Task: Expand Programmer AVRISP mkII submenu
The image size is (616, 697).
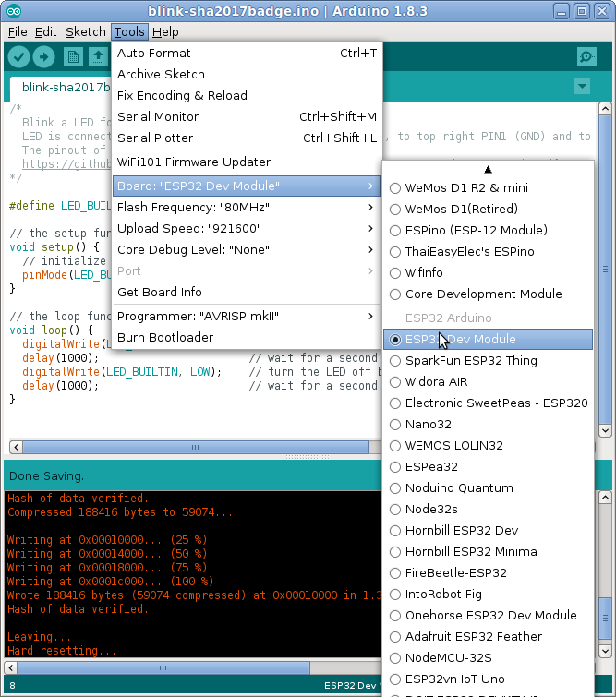Action: tap(247, 317)
